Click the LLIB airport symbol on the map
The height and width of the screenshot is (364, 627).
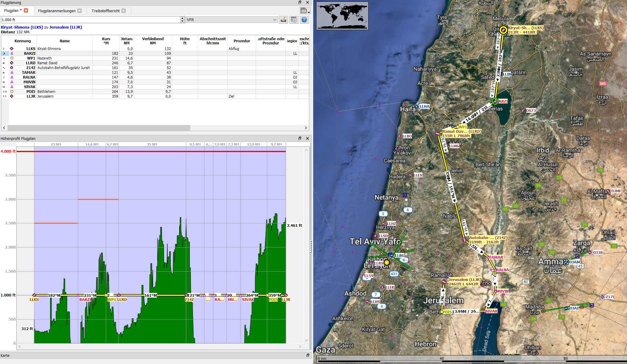click(500, 74)
